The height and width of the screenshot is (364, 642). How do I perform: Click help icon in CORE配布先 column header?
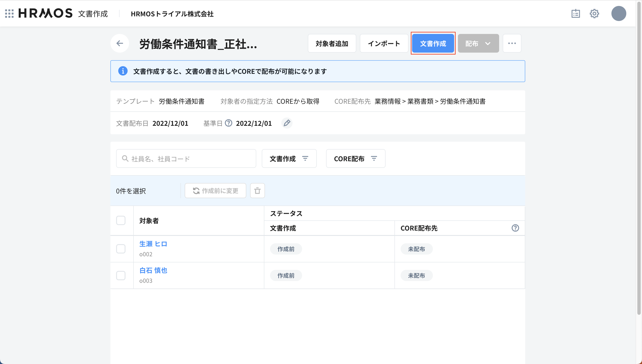pyautogui.click(x=515, y=228)
